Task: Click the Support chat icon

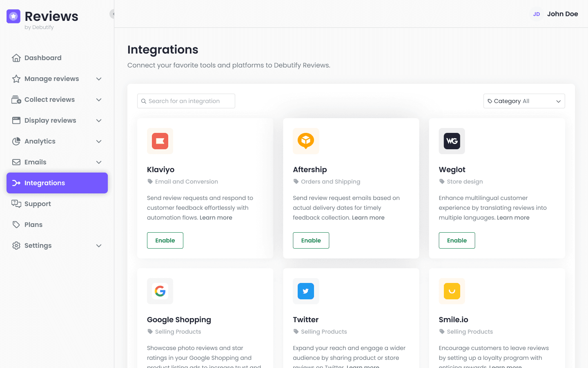Action: [16, 204]
